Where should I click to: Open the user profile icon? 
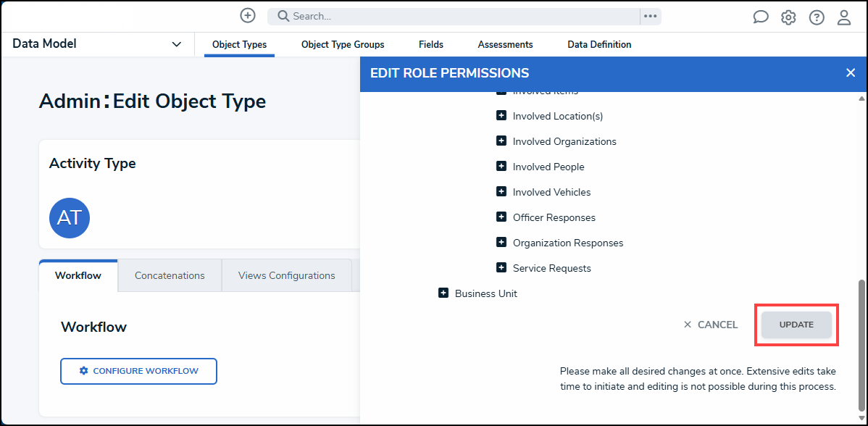pyautogui.click(x=844, y=17)
